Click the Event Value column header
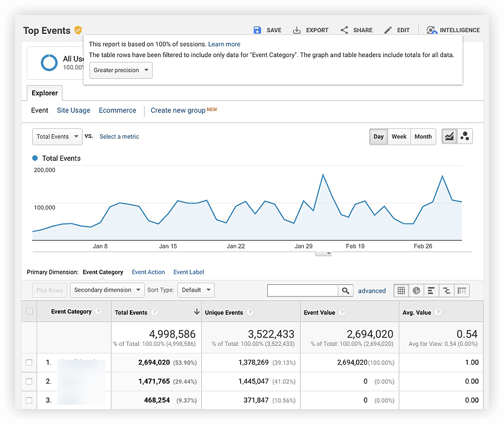Viewport: 504px width, 424px height. click(x=350, y=311)
